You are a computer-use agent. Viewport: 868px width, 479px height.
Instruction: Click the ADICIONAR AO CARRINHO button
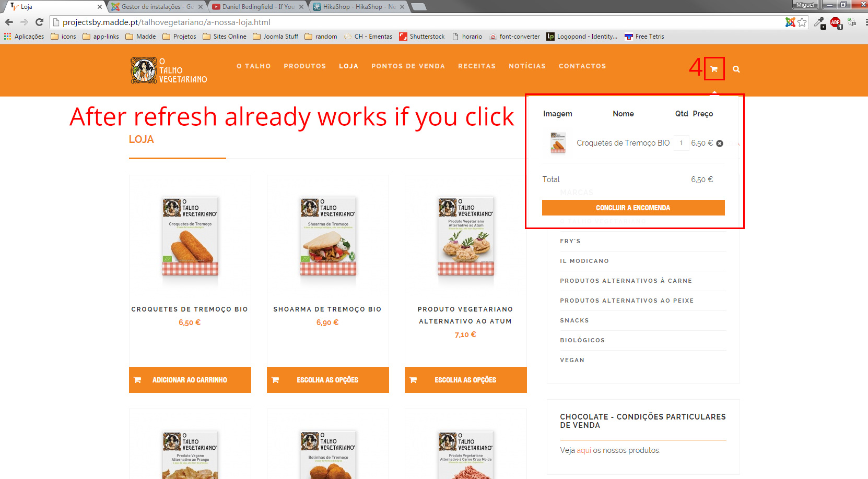point(190,380)
